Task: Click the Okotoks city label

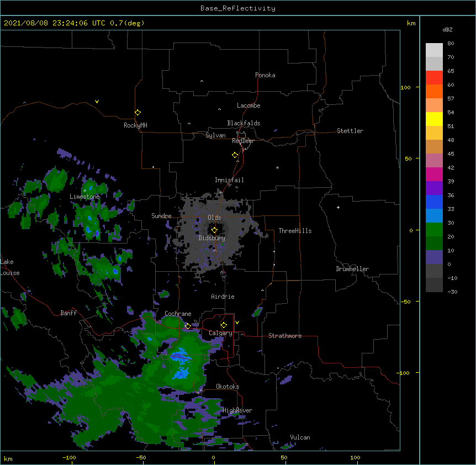Action: click(x=228, y=387)
